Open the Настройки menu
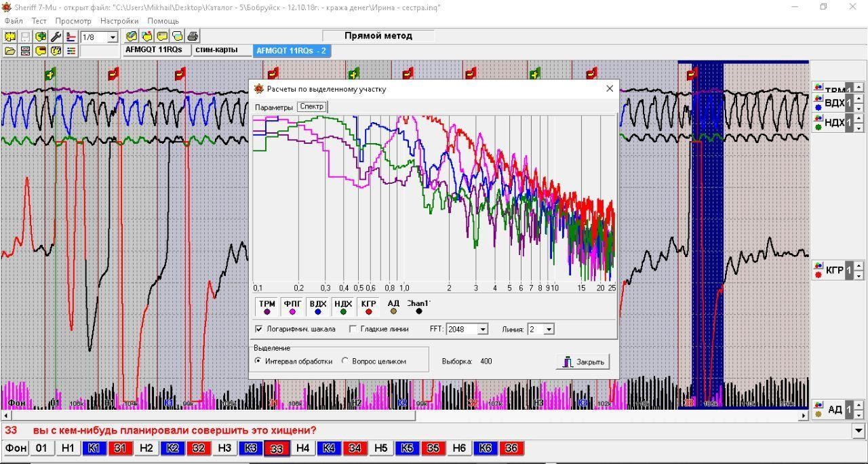The image size is (868, 464). [x=119, y=21]
